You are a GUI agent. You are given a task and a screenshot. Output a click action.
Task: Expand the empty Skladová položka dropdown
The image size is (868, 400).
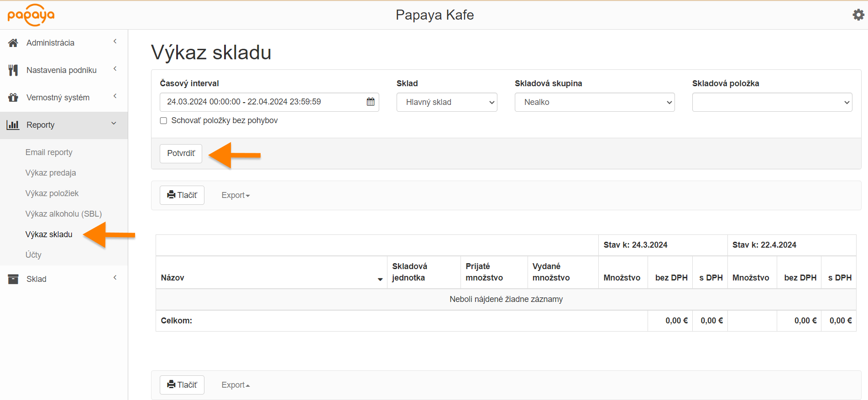772,102
